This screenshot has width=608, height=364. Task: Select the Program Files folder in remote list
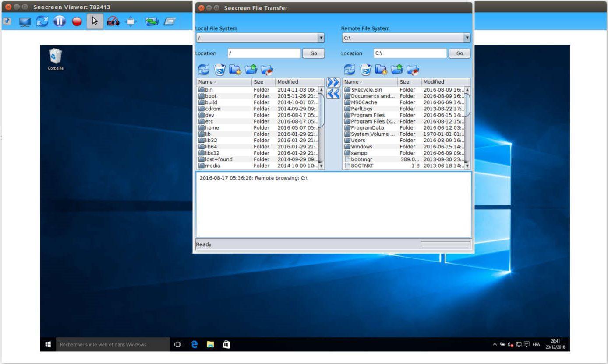click(x=368, y=115)
